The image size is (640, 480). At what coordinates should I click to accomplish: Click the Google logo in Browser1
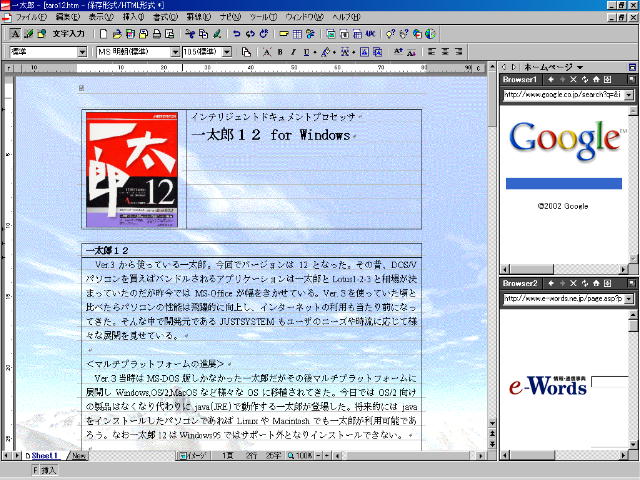[x=567, y=140]
